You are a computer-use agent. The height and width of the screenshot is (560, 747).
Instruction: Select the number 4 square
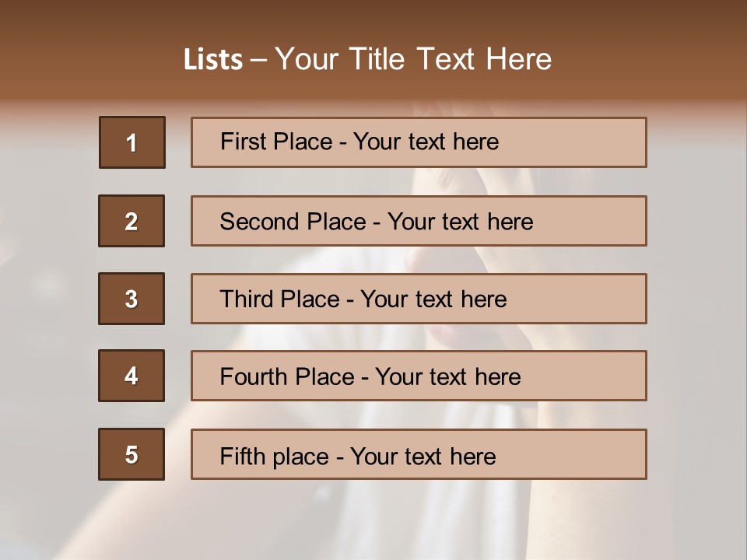[132, 376]
